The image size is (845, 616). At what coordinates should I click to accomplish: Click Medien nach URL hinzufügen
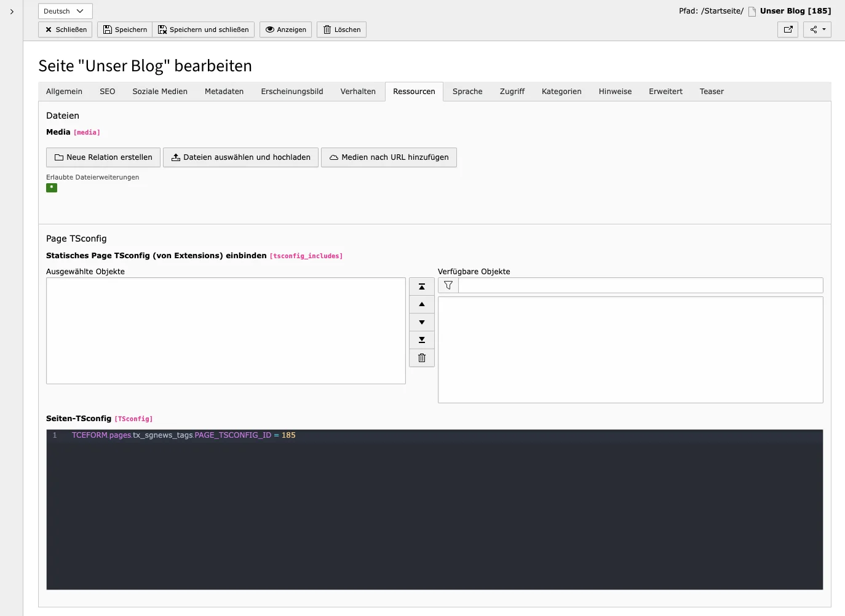[x=389, y=157]
